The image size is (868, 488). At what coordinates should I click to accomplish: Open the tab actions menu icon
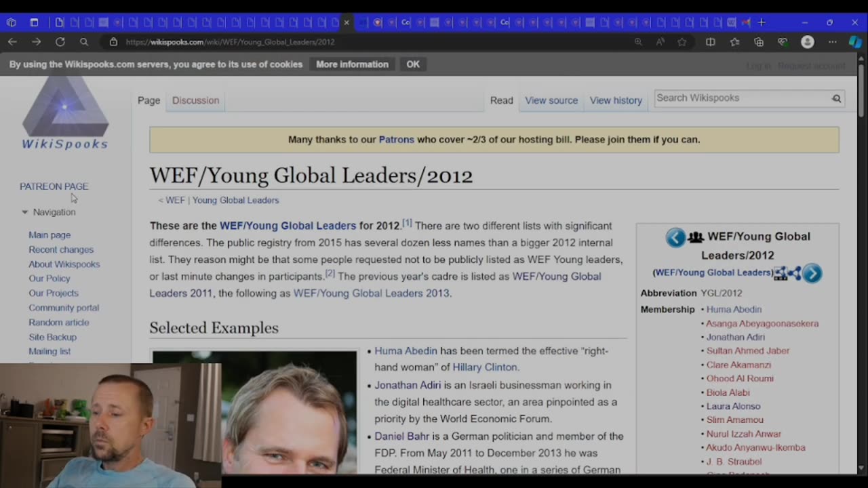(34, 22)
